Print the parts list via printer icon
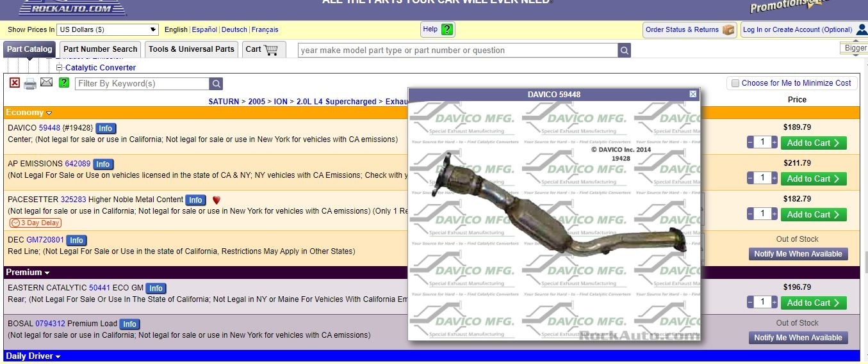 pyautogui.click(x=30, y=83)
